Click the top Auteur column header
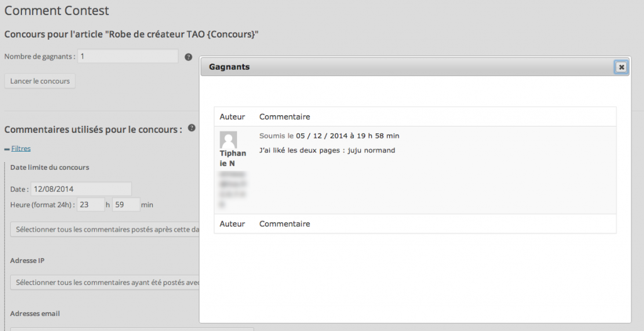The height and width of the screenshot is (331, 644). [x=232, y=117]
